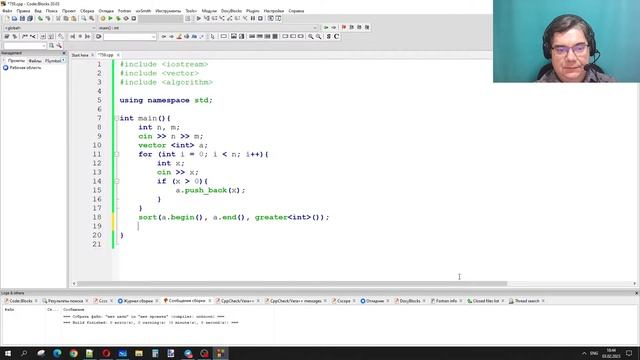640x360 pixels.
Task: Switch to the Start here editor tab
Action: point(80,55)
